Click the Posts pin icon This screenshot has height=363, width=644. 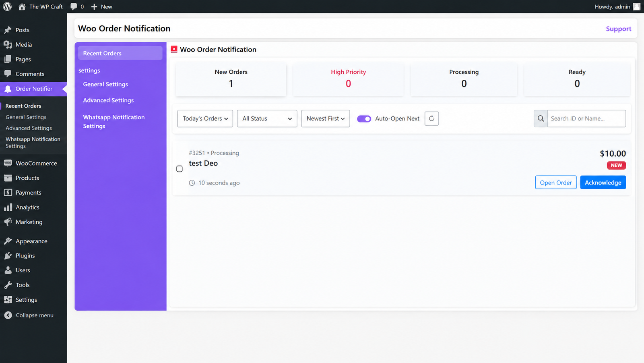point(8,30)
